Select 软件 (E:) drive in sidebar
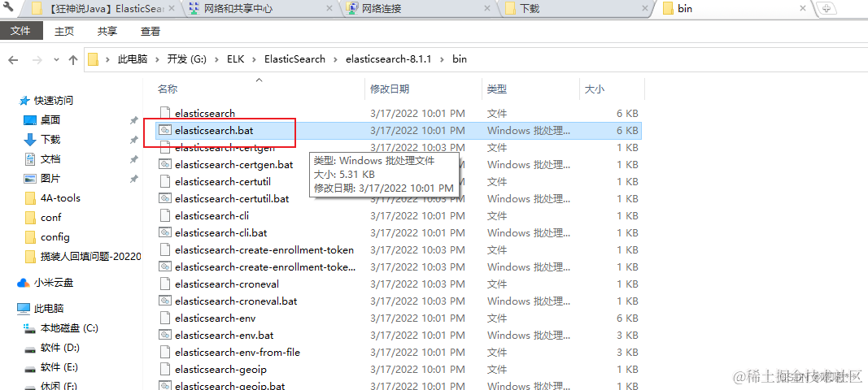The width and height of the screenshot is (868, 390). click(x=59, y=367)
